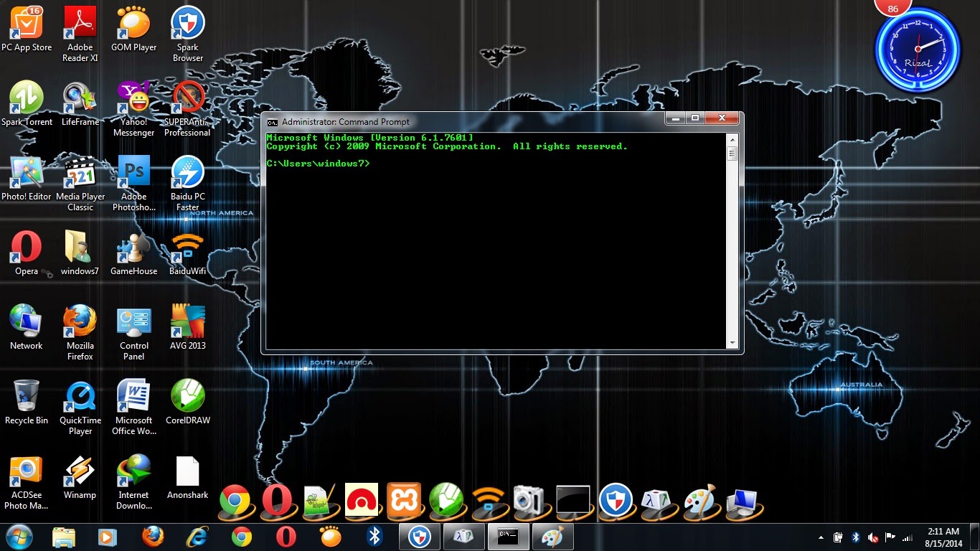
Task: Launch Adobe Reader XI from the desktop
Action: [80, 34]
